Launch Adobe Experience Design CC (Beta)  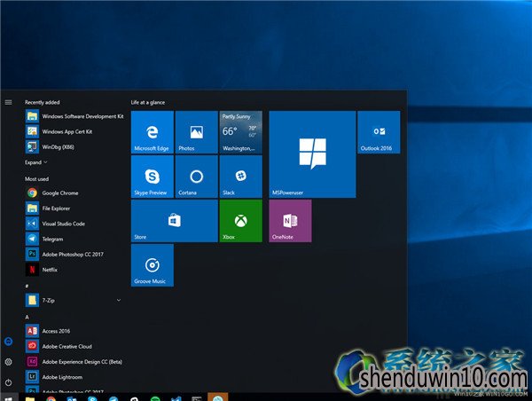click(x=74, y=362)
